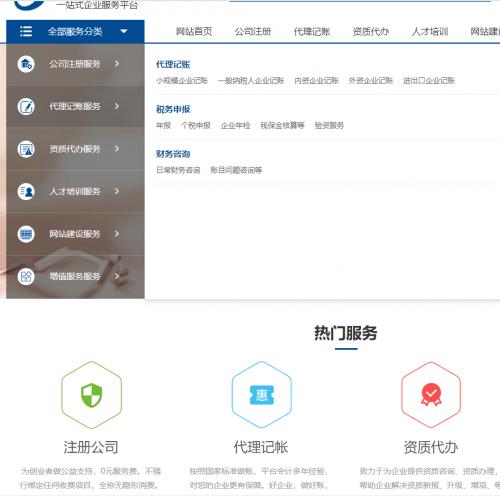Open the 一般纳税人企业记账 link

point(251,80)
